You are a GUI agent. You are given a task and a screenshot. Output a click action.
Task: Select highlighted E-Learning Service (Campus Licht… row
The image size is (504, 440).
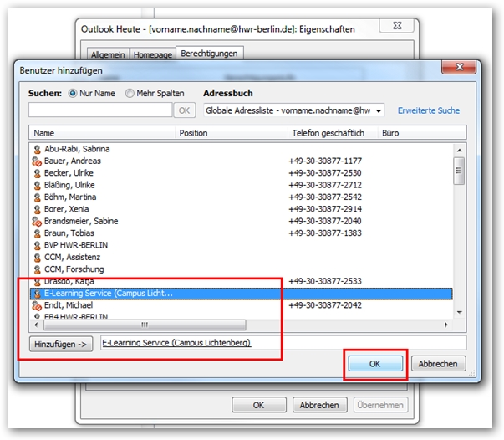[241, 294]
